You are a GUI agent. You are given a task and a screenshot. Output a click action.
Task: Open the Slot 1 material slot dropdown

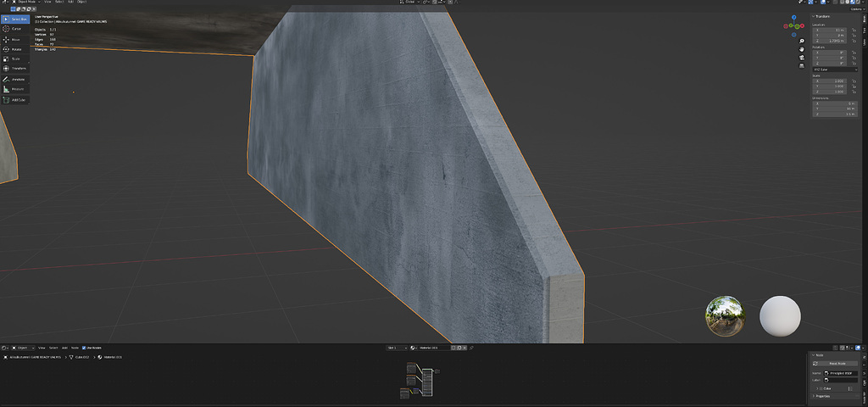(397, 348)
